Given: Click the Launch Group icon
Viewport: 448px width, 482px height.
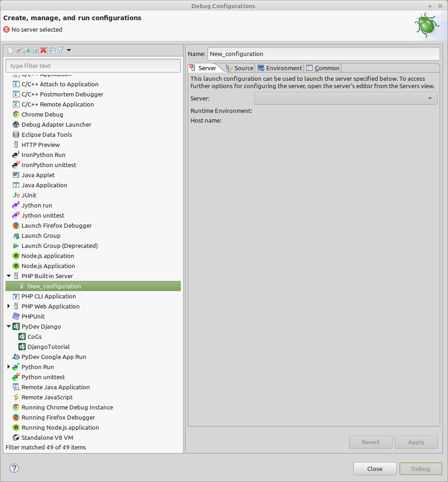Looking at the screenshot, I should pyautogui.click(x=16, y=236).
